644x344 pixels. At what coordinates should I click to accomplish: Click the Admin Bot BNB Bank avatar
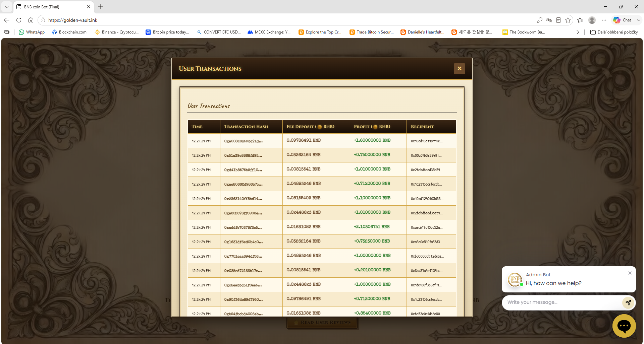click(x=515, y=280)
